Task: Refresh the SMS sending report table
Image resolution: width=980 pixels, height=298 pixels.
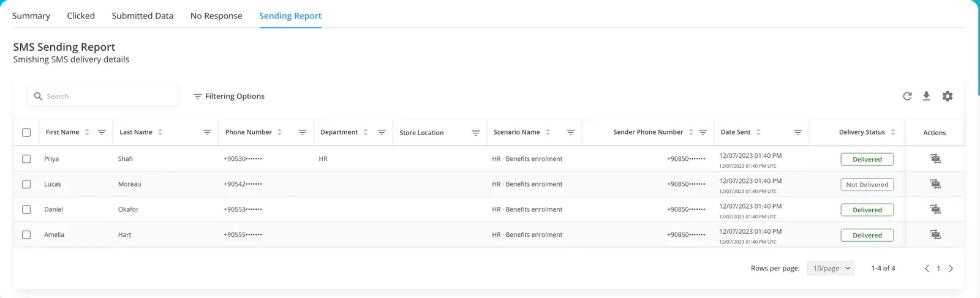Action: tap(907, 96)
